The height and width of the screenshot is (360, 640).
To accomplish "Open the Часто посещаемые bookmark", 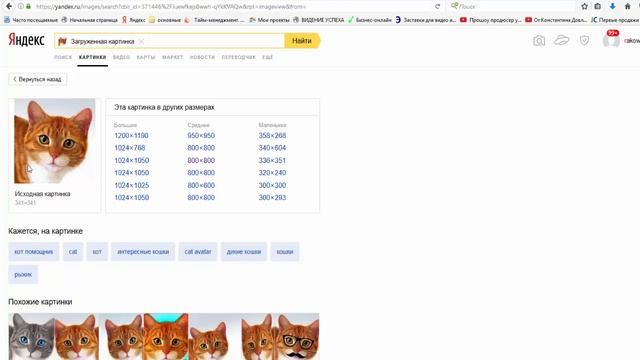I will click(31, 20).
